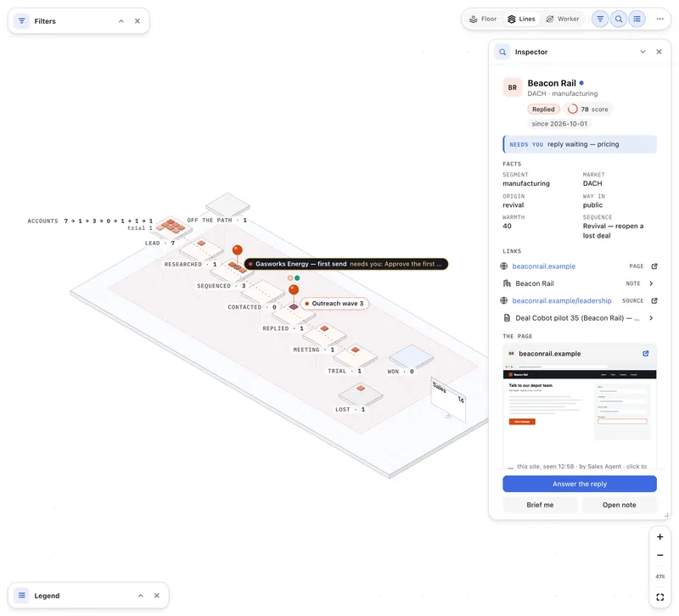Close the Filters panel
Screen dimensions: 679x616
tap(137, 21)
